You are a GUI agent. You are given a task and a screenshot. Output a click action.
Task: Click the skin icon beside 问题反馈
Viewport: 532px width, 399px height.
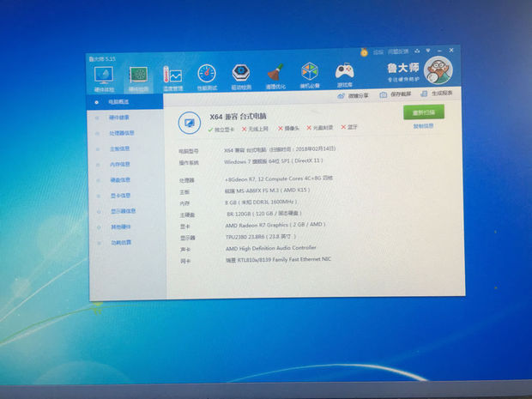[417, 51]
